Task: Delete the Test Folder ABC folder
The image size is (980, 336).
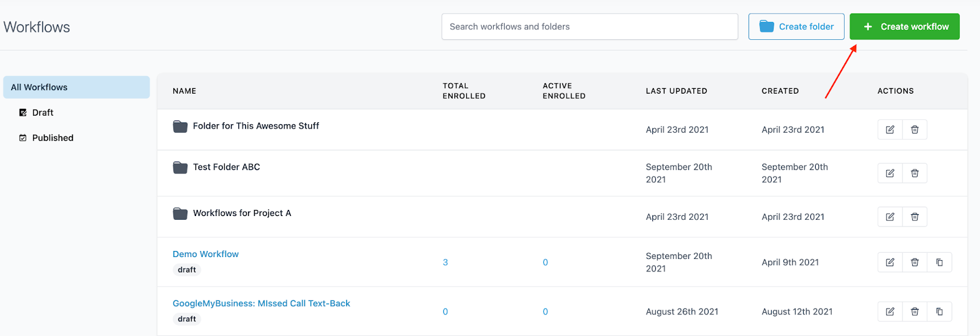Action: (x=914, y=173)
